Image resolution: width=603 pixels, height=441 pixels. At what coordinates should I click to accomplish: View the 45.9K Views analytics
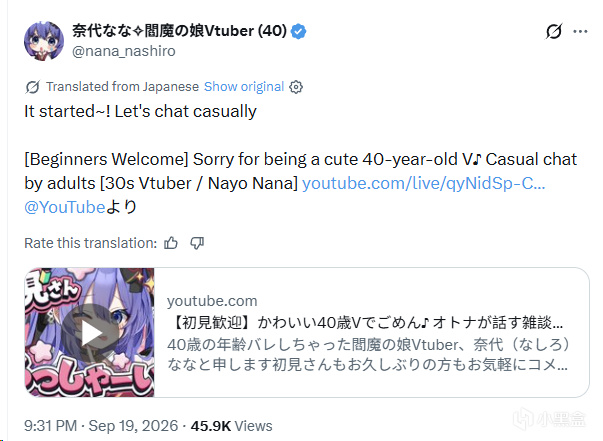pyautogui.click(x=232, y=426)
